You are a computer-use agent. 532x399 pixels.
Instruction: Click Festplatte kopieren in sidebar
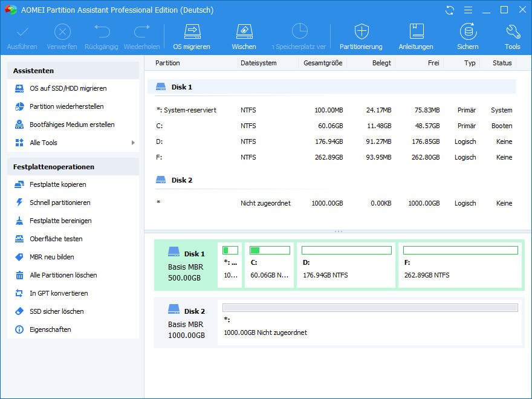coord(57,184)
